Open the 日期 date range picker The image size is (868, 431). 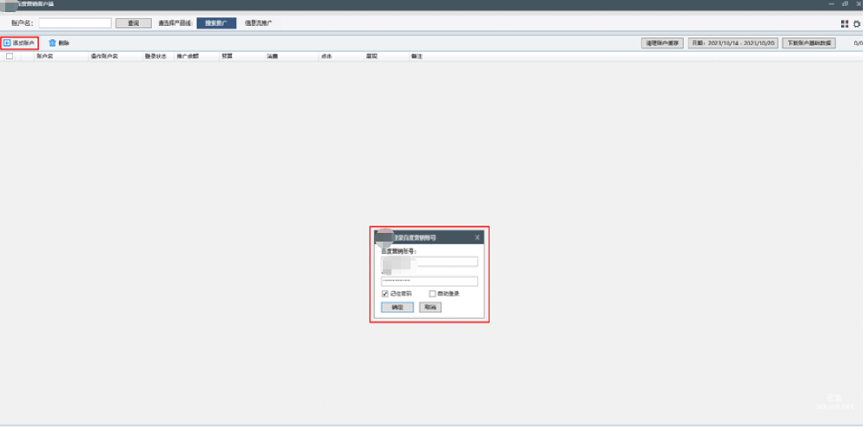733,43
